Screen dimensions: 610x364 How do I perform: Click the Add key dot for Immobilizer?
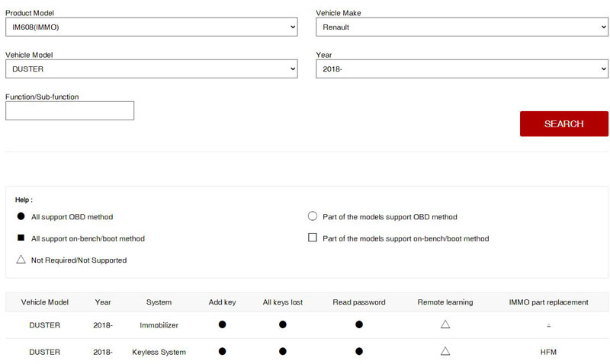coord(222,324)
